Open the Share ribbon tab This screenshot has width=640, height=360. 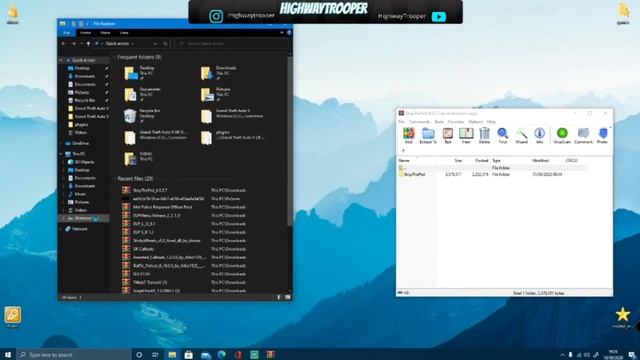[x=105, y=33]
